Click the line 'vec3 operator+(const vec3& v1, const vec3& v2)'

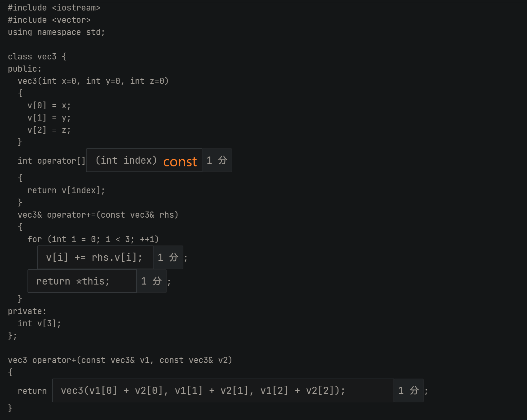pos(120,360)
